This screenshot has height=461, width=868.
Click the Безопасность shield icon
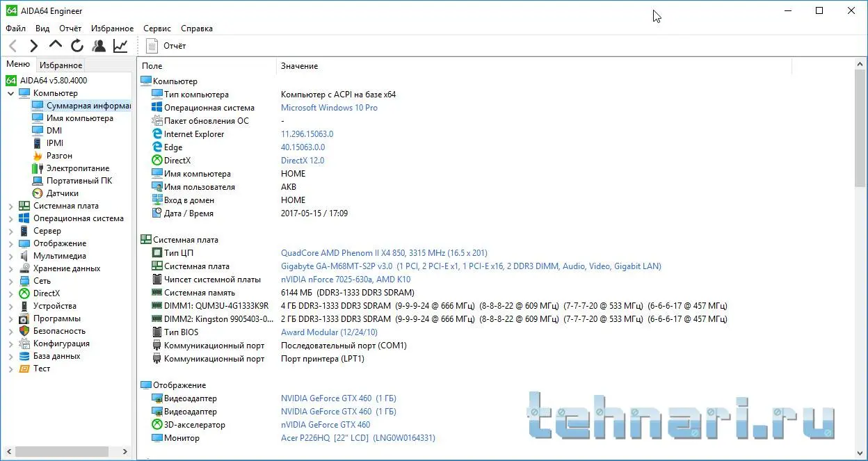click(x=24, y=331)
